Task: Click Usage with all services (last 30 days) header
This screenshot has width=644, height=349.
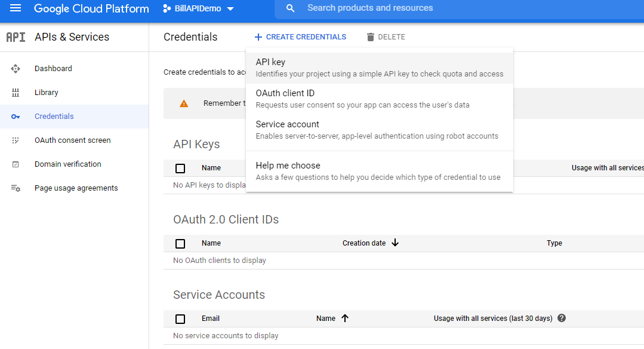Action: [493, 318]
